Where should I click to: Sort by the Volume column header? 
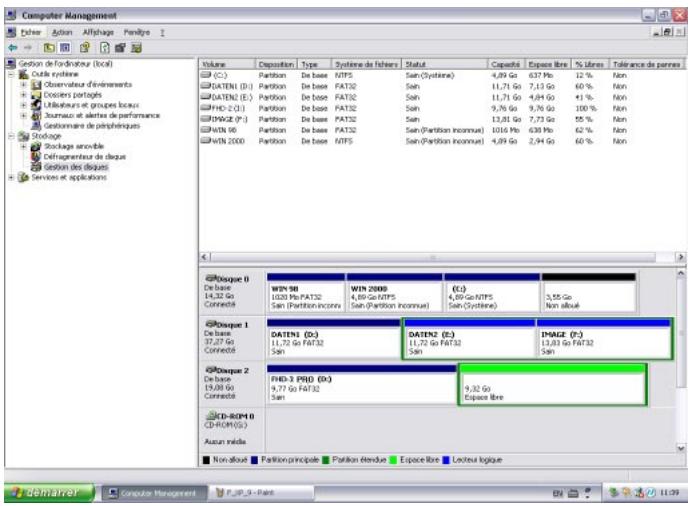click(227, 64)
